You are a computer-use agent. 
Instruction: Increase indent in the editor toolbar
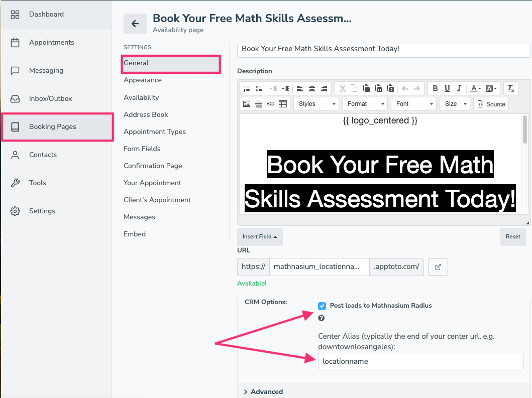coord(285,88)
